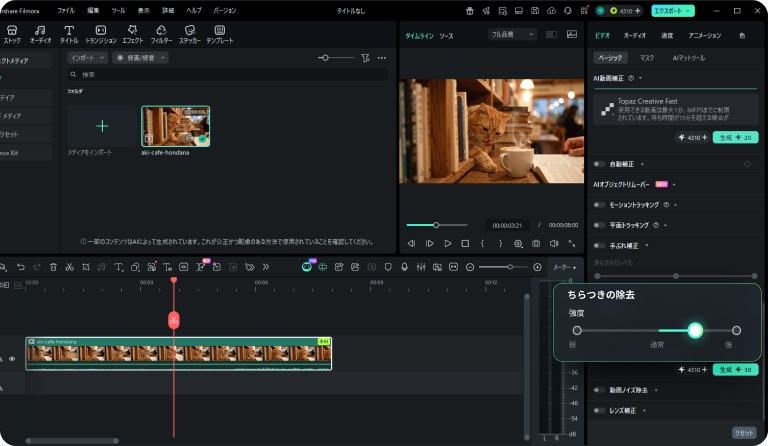
Task: Click the voiceover microphone icon in the timeline toolbar
Action: coord(404,267)
